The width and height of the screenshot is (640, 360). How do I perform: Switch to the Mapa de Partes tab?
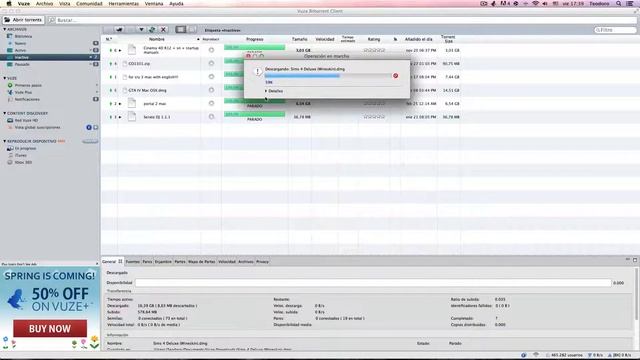pyautogui.click(x=201, y=262)
